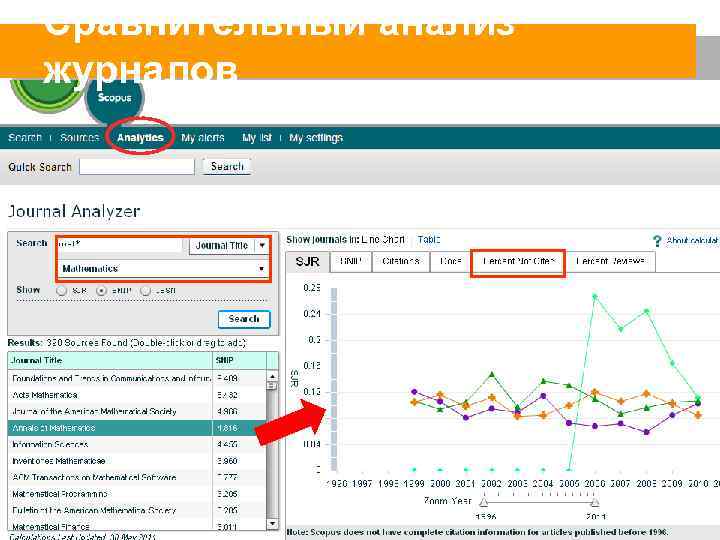Open My list in the navigation bar
This screenshot has width=720, height=540.
point(257,138)
